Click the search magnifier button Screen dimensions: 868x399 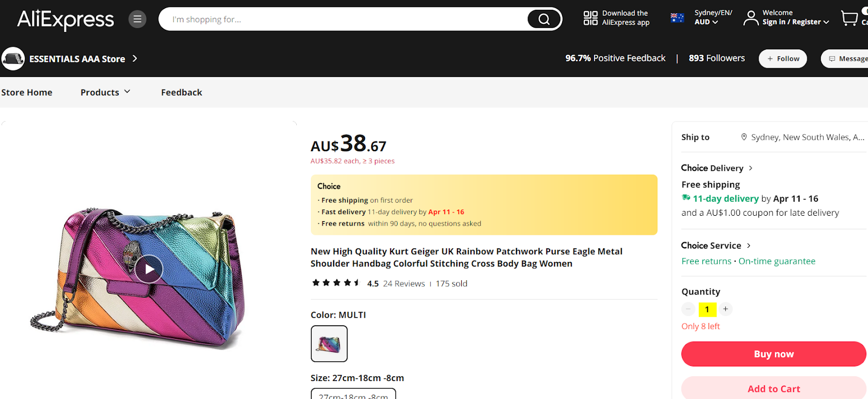click(x=544, y=20)
